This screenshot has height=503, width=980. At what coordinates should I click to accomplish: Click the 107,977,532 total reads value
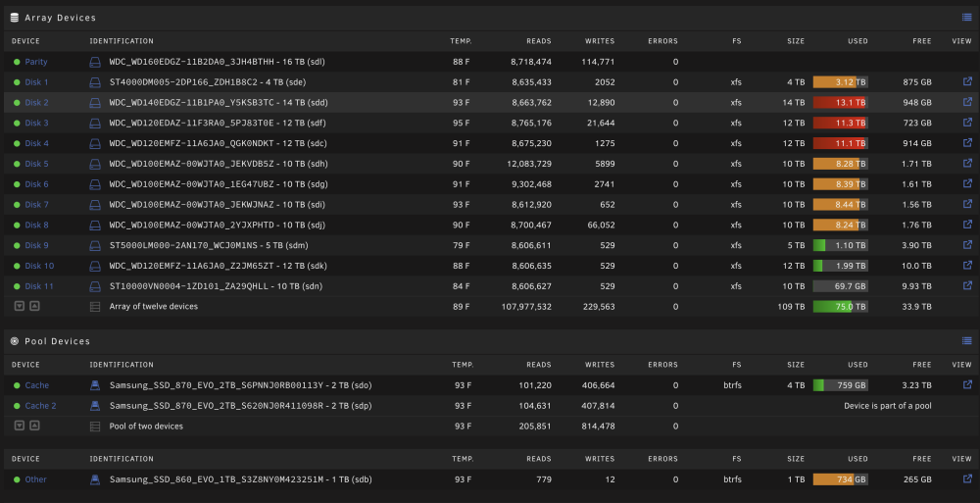pos(526,307)
